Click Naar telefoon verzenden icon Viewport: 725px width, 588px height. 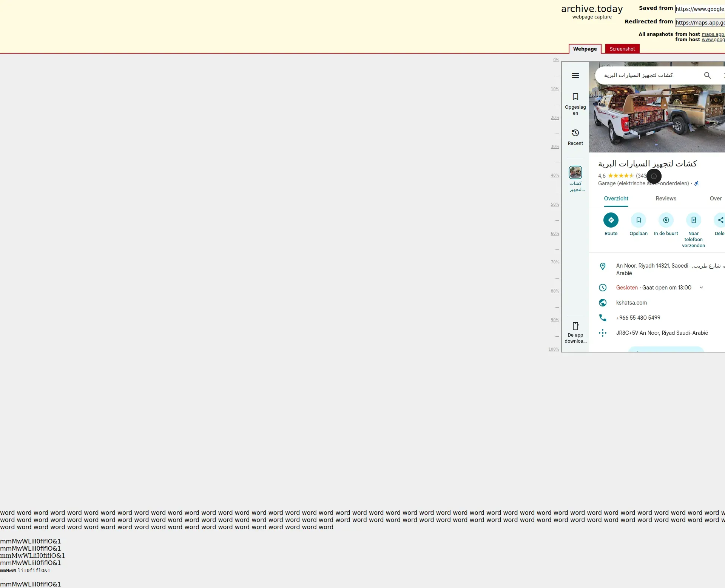click(x=693, y=220)
